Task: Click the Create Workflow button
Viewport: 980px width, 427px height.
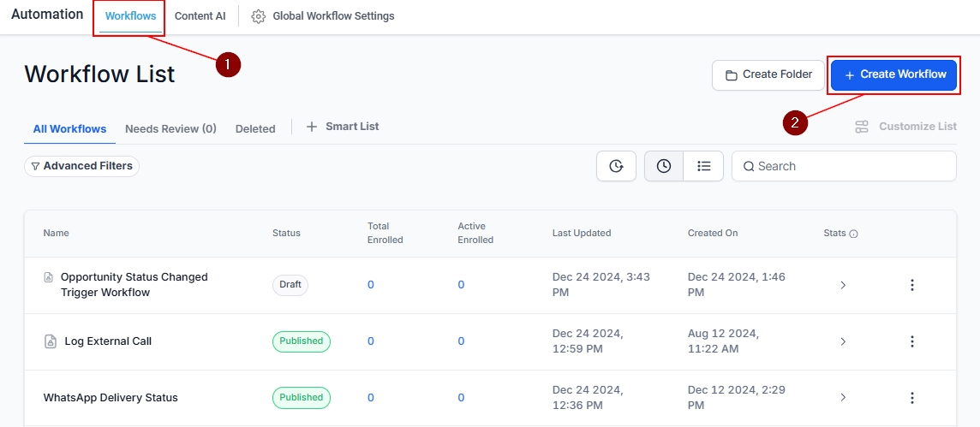Action: (x=894, y=74)
